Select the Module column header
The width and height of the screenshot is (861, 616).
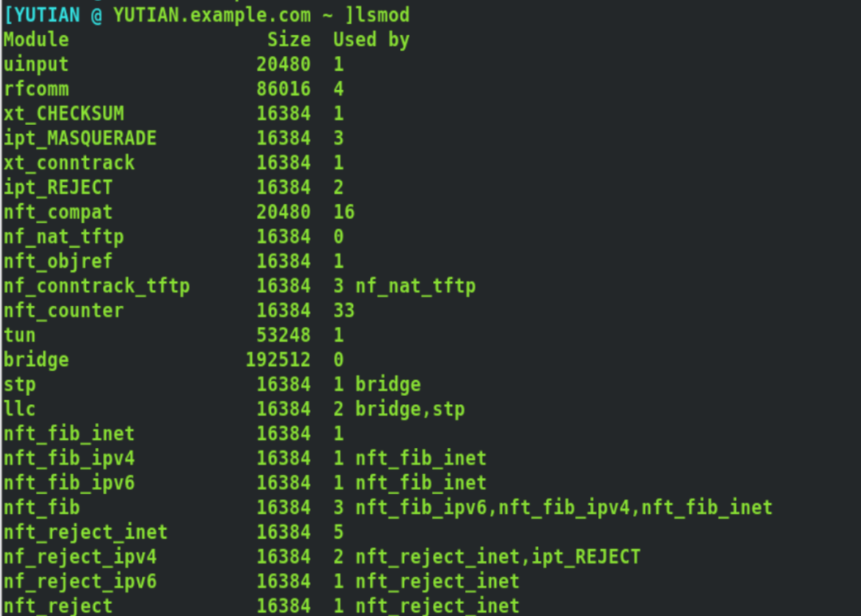point(36,40)
